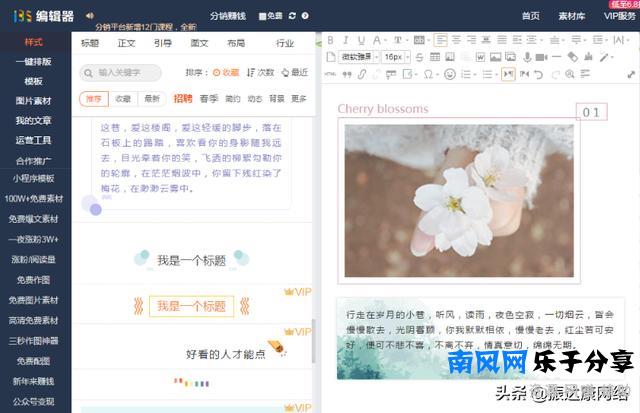Toggle italic formatting in editor toolbar
Screen dimensions: 640x413
[346, 40]
